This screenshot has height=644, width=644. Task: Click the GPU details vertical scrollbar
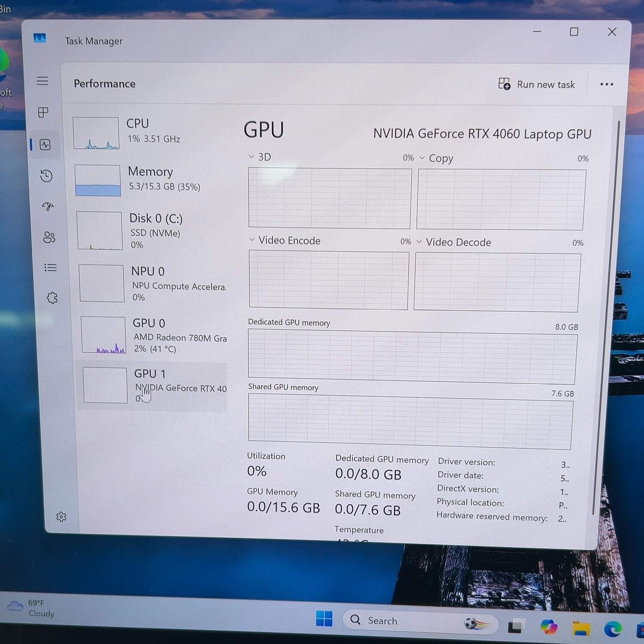(x=607, y=318)
